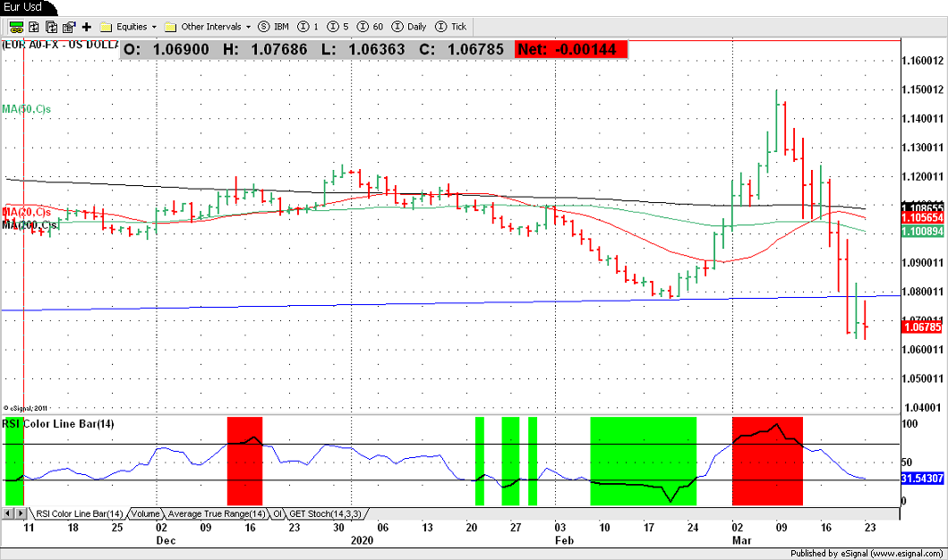Click the RSI scale label 100
948x560 pixels.
[910, 423]
